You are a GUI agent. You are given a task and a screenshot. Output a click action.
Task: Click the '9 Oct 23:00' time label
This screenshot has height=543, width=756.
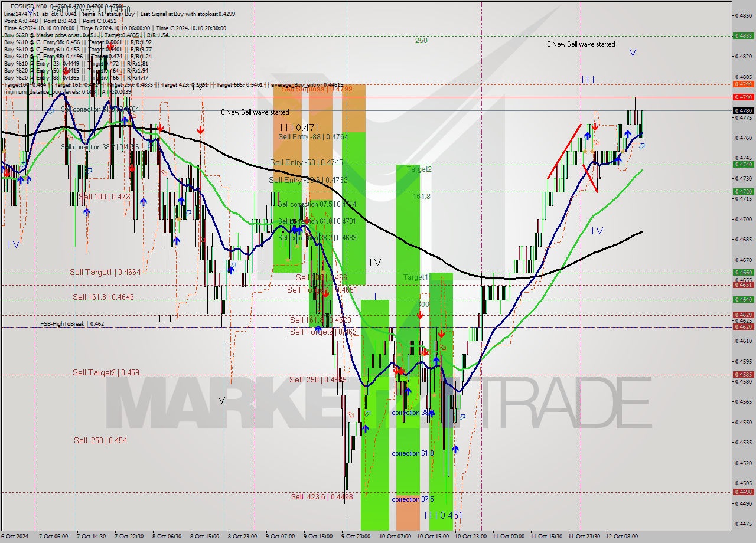tap(356, 537)
